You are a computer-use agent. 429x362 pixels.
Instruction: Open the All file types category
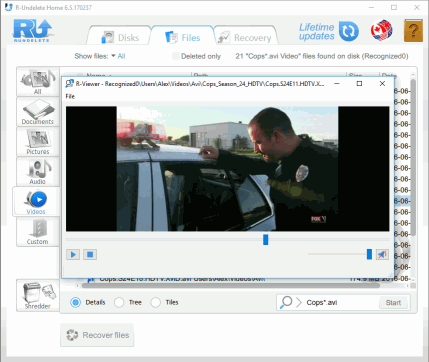click(x=38, y=82)
